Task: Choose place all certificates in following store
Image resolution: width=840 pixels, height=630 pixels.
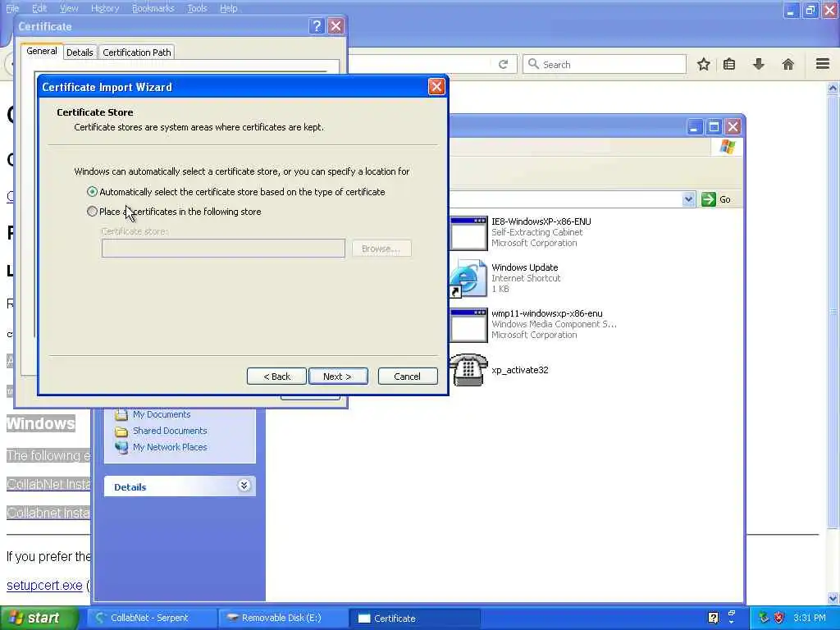Action: coord(92,212)
